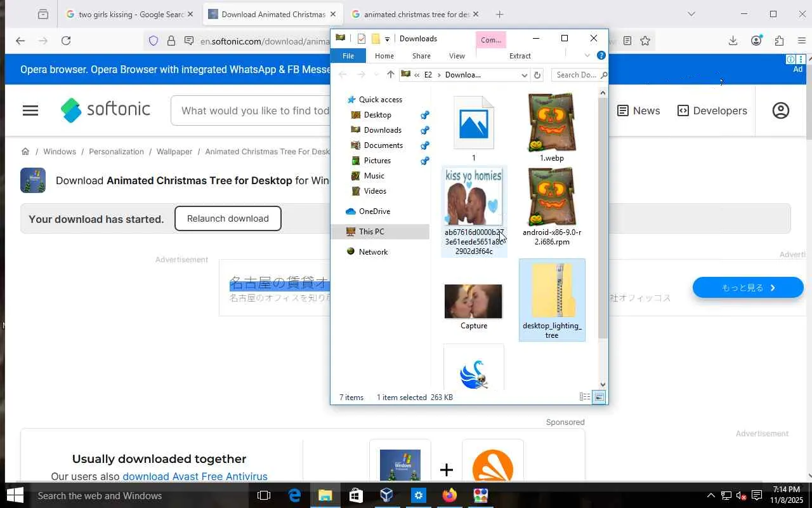Click the Softonic logo
The height and width of the screenshot is (508, 812).
(105, 110)
